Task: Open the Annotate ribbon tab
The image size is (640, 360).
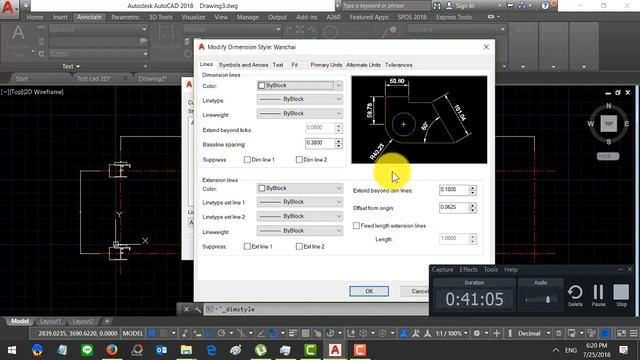Action: tap(89, 17)
